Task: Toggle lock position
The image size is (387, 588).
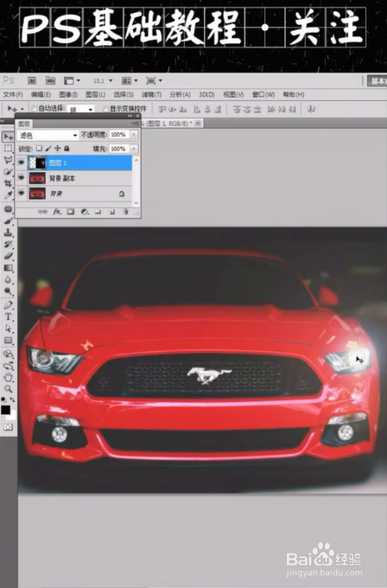Action: point(57,149)
